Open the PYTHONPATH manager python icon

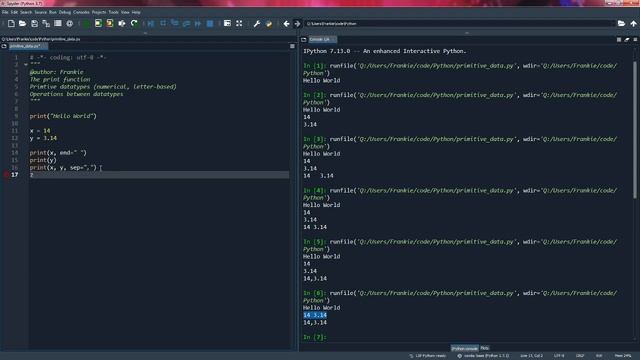[269, 24]
